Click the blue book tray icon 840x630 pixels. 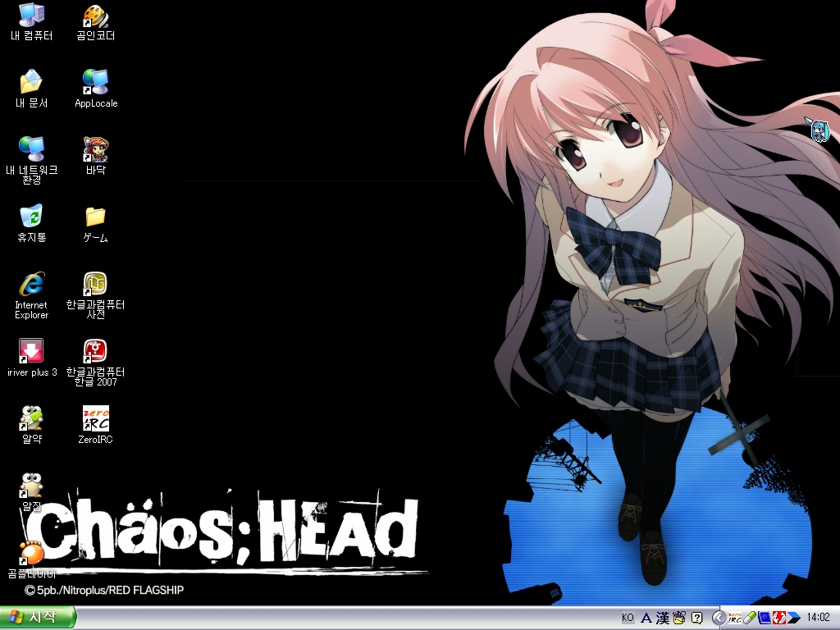764,619
